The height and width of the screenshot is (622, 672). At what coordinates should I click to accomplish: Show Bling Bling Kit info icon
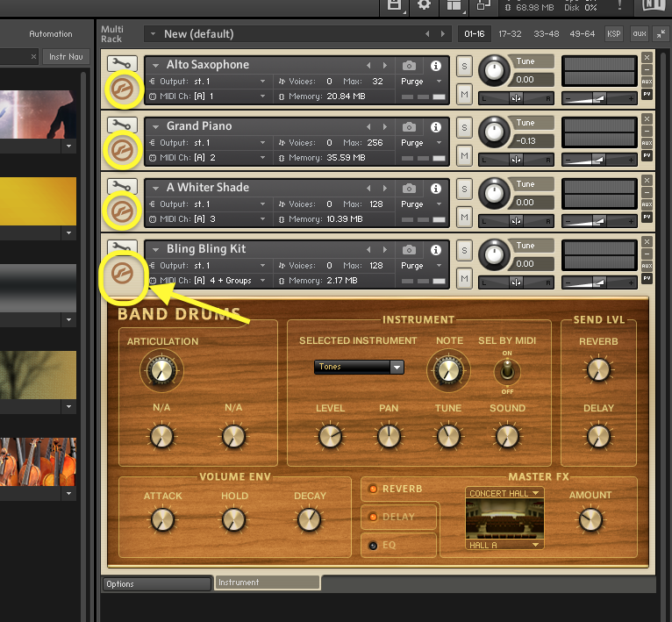pyautogui.click(x=436, y=249)
